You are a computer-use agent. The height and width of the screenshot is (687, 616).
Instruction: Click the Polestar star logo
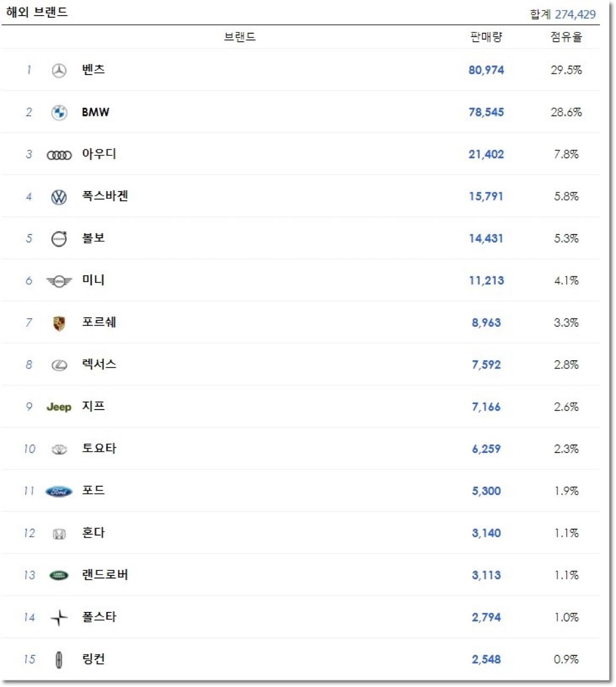pyautogui.click(x=59, y=618)
